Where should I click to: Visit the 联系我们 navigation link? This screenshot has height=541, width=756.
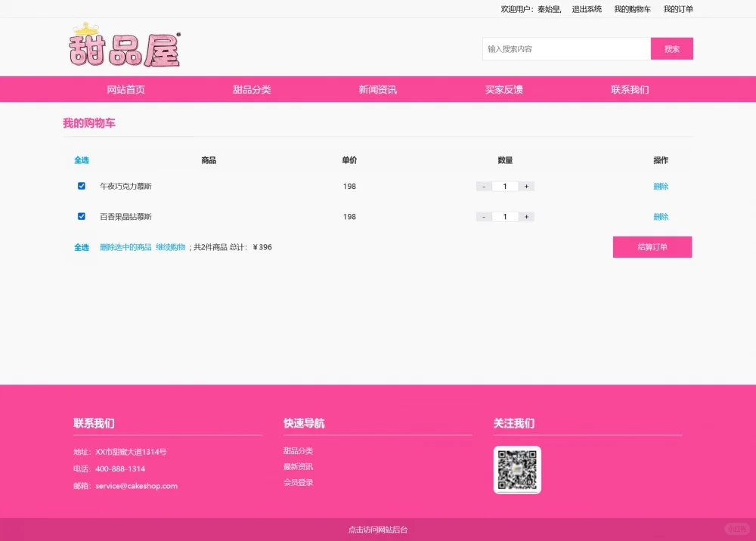(x=631, y=88)
